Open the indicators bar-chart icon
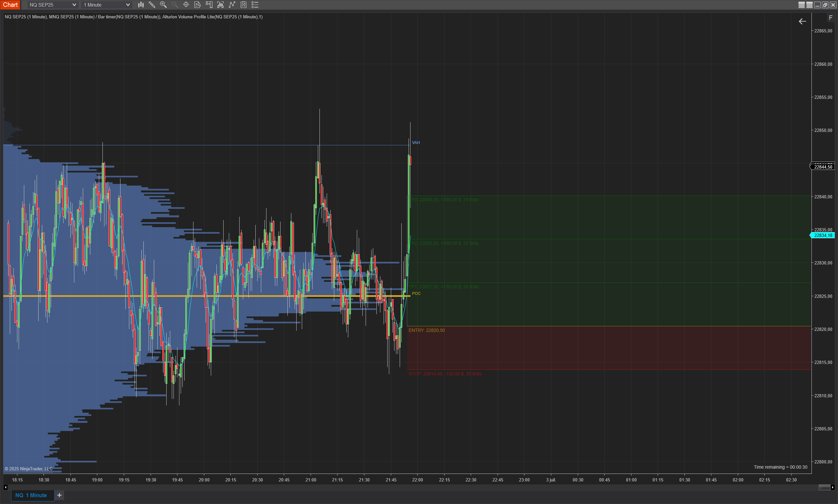 220,5
